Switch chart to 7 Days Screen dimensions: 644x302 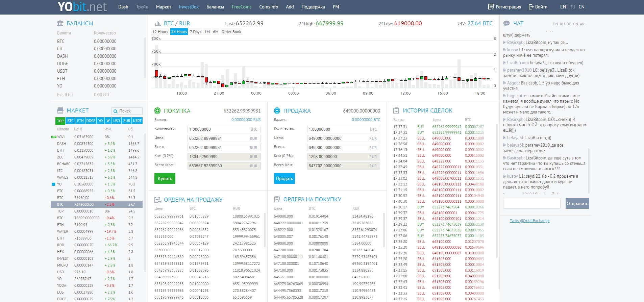click(x=196, y=32)
